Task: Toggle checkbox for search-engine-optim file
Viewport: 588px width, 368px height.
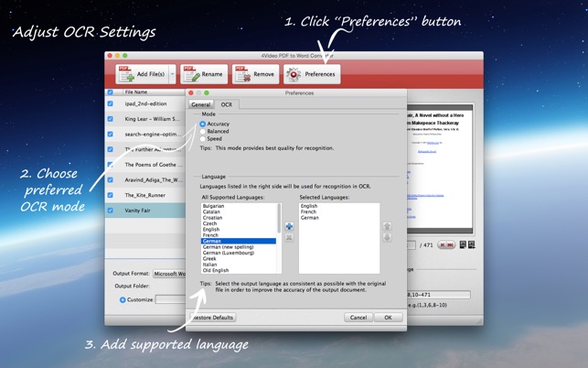Action: 111,134
